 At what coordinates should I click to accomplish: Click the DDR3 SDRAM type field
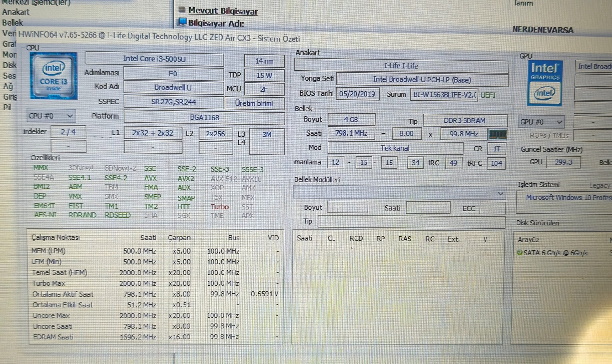coord(465,121)
